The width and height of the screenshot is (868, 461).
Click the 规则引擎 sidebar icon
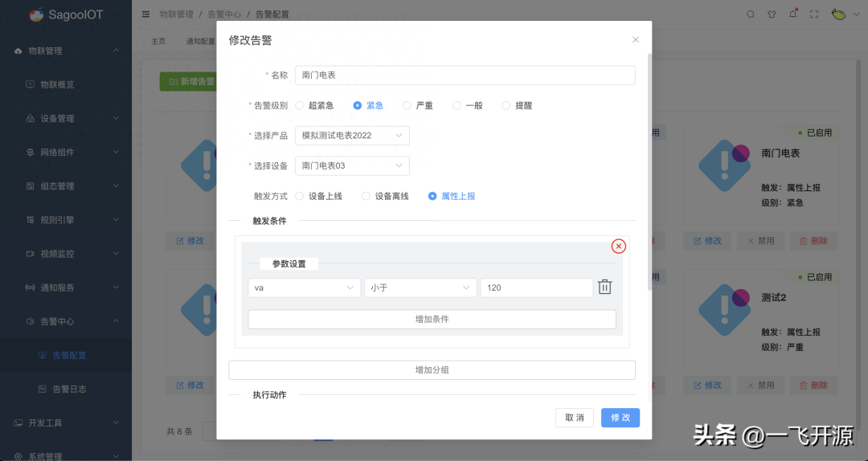pos(31,220)
